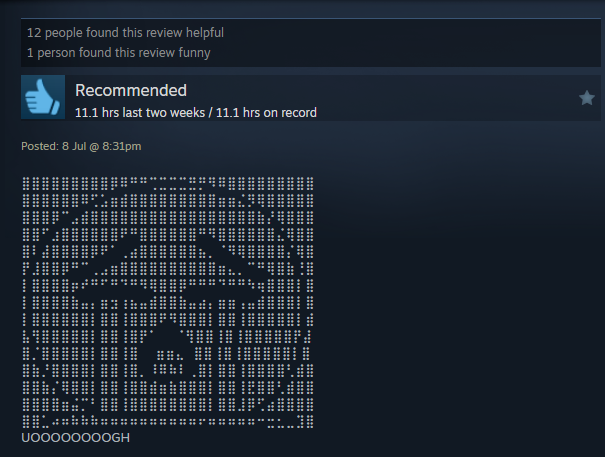605x457 pixels.
Task: Select the 'Recommended' review title
Action: point(131,90)
